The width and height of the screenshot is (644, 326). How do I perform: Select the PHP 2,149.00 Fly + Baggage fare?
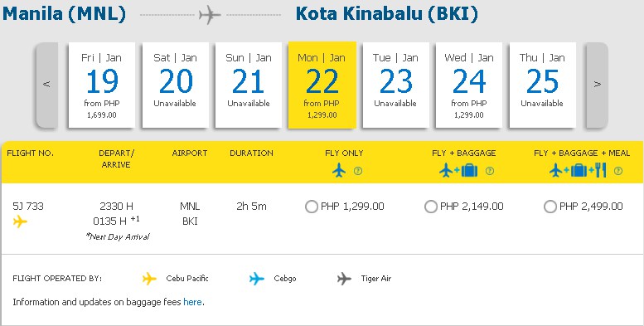pyautogui.click(x=430, y=207)
